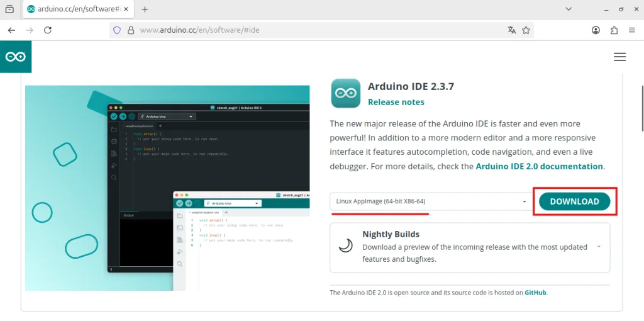Open the Linux AppImage platform dropdown

[x=431, y=201]
